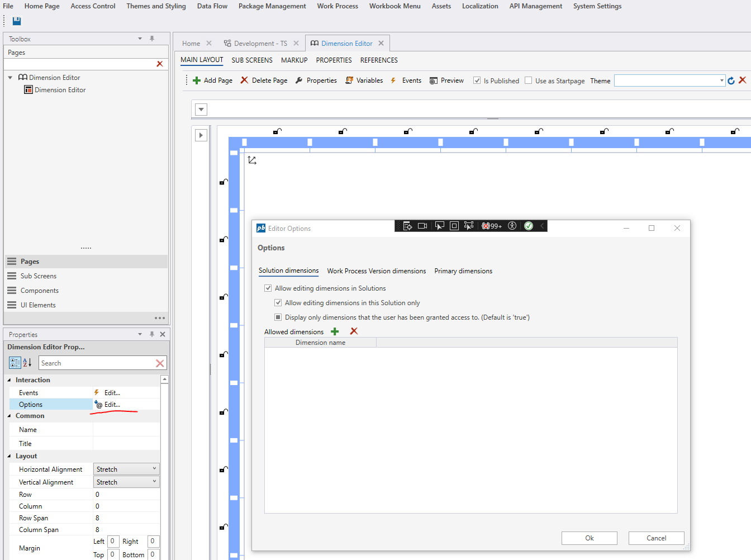
Task: Open the Components toolbox section
Action: click(x=87, y=291)
